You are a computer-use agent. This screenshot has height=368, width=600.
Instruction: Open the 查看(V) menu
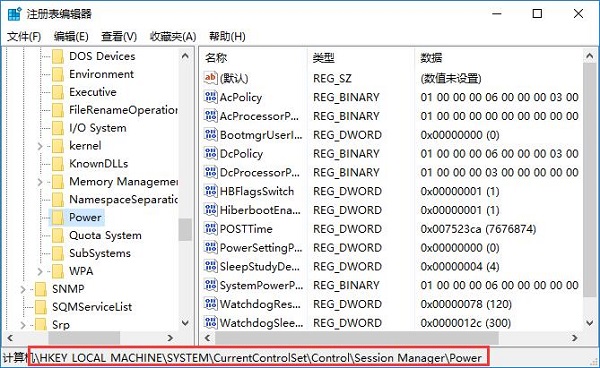coord(119,36)
